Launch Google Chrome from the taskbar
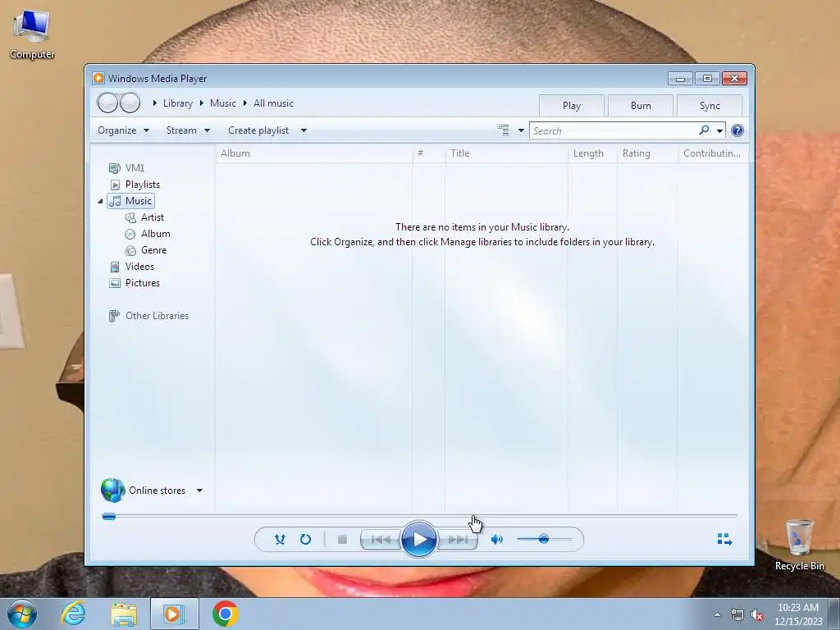The width and height of the screenshot is (840, 630). [x=226, y=614]
